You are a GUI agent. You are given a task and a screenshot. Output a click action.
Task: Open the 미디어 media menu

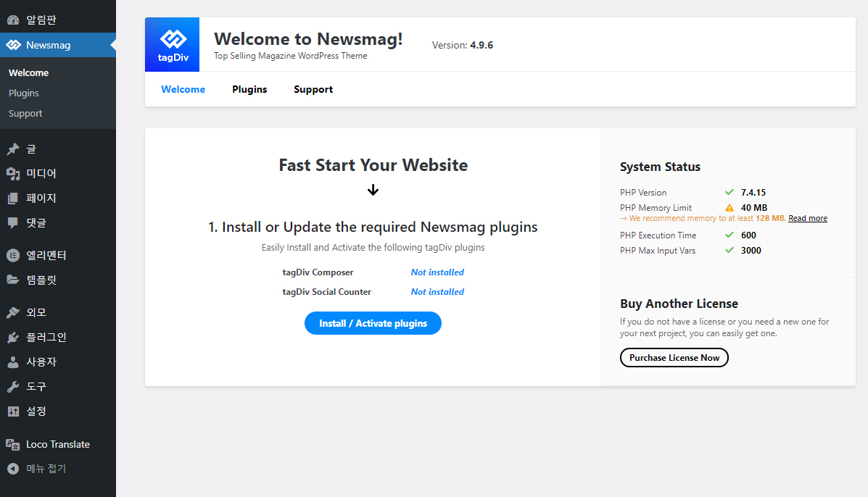tap(58, 174)
